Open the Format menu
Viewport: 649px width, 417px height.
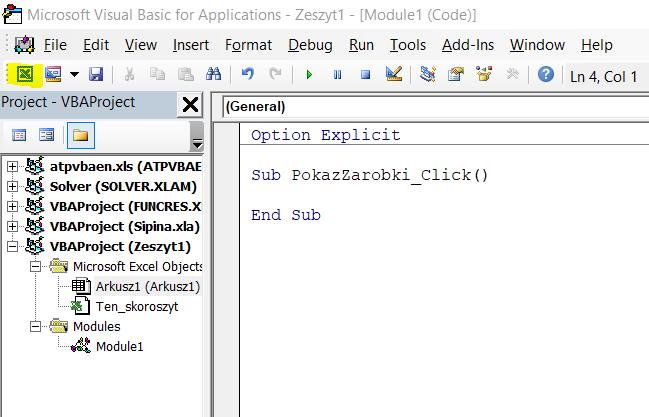248,45
